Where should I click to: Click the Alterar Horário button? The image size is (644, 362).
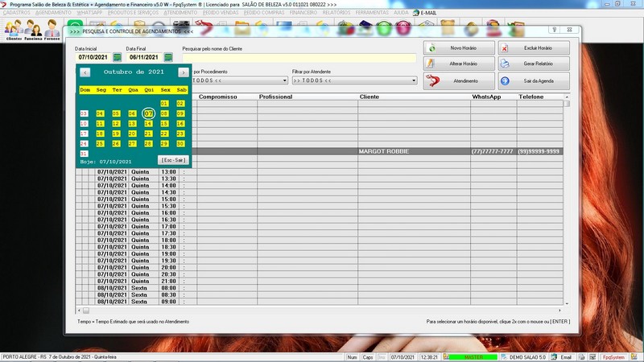tap(459, 64)
